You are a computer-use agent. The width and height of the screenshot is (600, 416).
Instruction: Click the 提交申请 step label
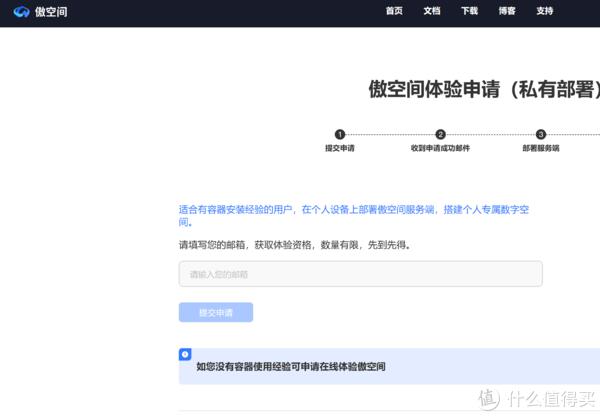tap(340, 148)
